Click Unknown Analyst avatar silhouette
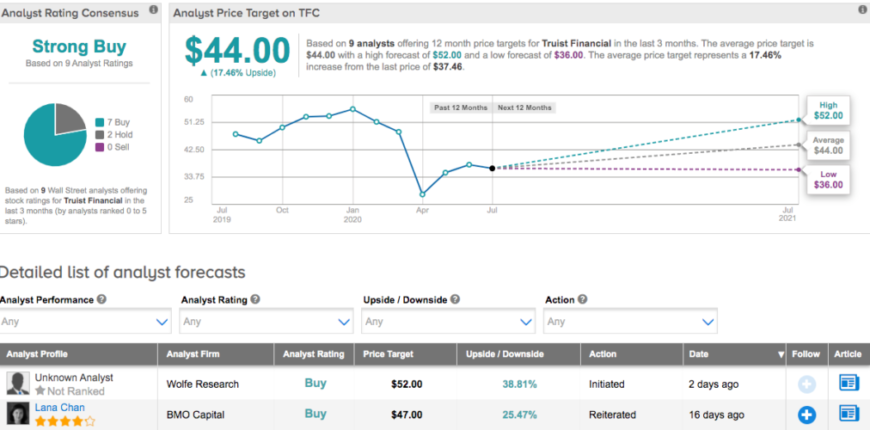Screen dimensions: 870x430 [x=18, y=383]
